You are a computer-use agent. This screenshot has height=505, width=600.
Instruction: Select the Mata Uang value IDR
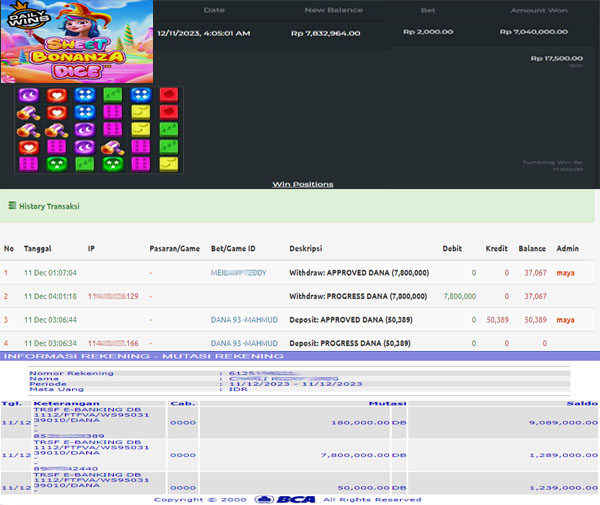point(238,389)
